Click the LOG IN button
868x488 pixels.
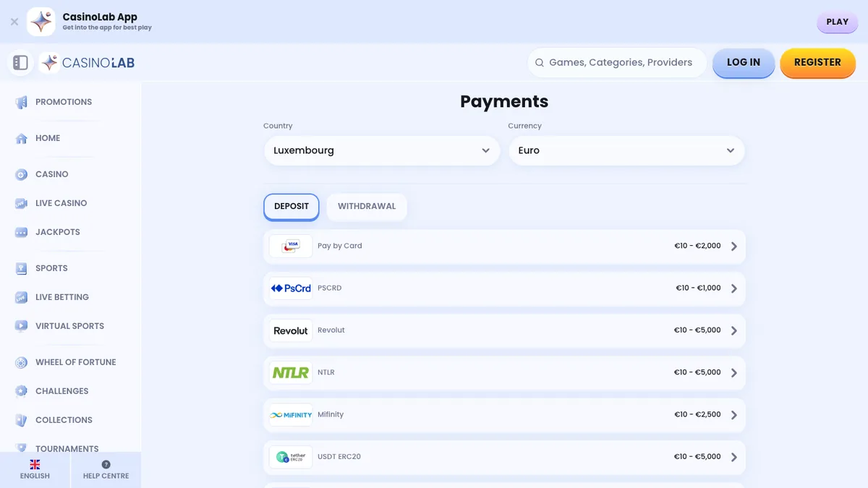coord(744,63)
